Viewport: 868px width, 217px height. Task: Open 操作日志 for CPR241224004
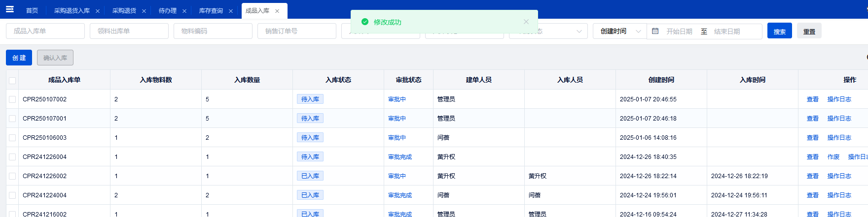(839, 195)
